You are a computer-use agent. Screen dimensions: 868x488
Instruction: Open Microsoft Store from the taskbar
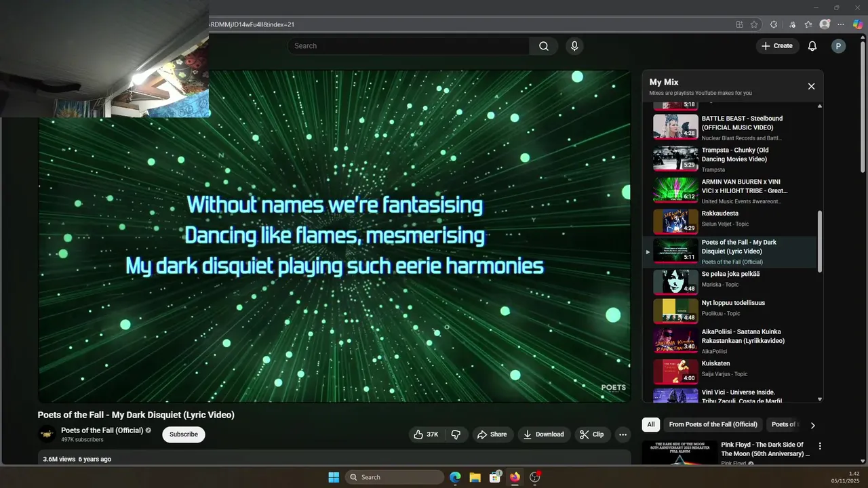(495, 477)
